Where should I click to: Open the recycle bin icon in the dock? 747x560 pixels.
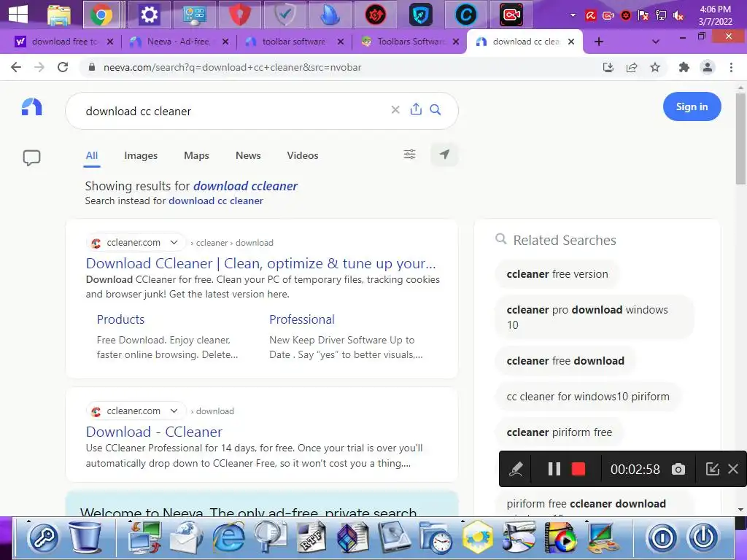85,537
